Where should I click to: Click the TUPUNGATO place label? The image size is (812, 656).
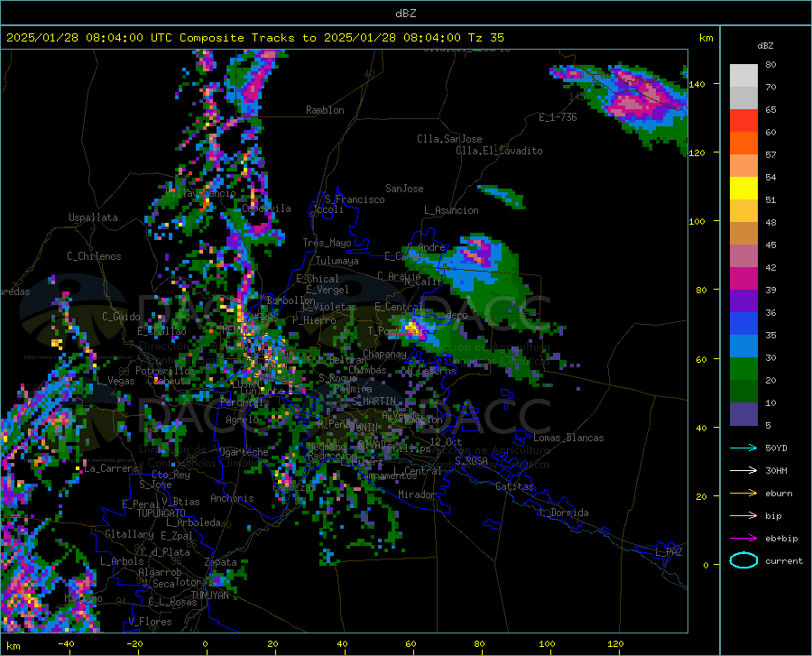tap(161, 513)
